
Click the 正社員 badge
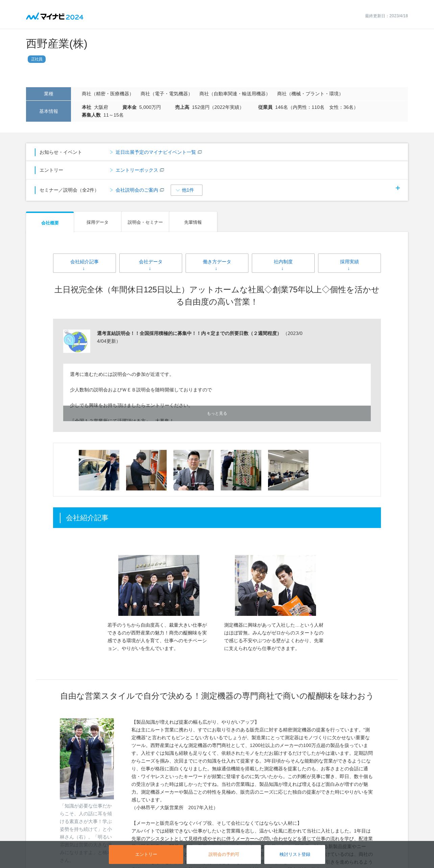click(x=37, y=59)
